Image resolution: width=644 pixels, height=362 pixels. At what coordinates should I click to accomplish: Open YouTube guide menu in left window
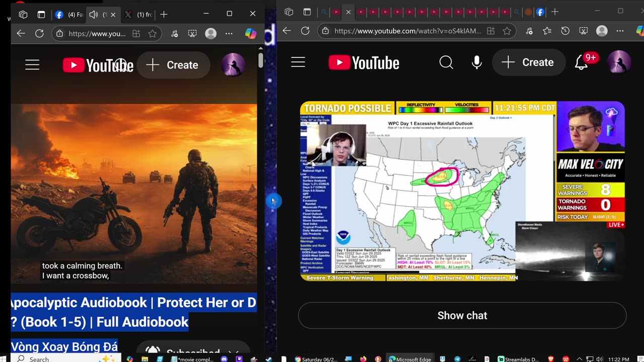click(x=32, y=65)
